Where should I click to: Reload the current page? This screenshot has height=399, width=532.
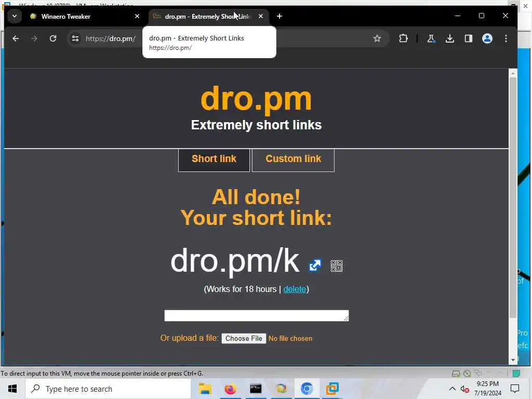pyautogui.click(x=53, y=38)
